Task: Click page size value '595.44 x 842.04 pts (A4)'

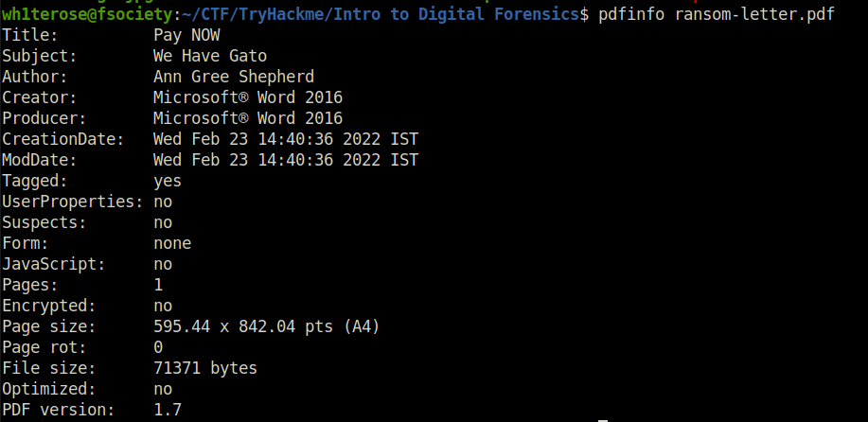Action: (267, 326)
